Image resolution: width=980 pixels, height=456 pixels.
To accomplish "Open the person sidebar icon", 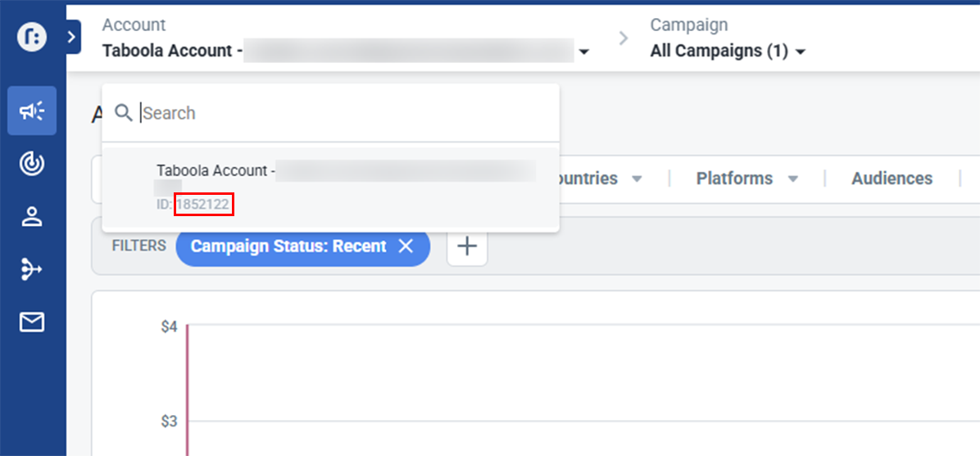I will [32, 217].
